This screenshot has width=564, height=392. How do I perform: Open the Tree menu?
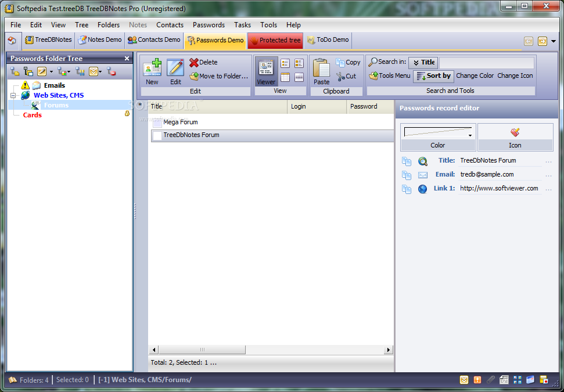click(82, 25)
